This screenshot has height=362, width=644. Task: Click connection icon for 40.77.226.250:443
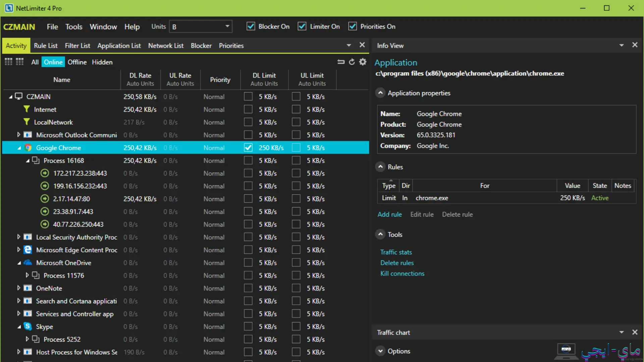click(x=45, y=224)
